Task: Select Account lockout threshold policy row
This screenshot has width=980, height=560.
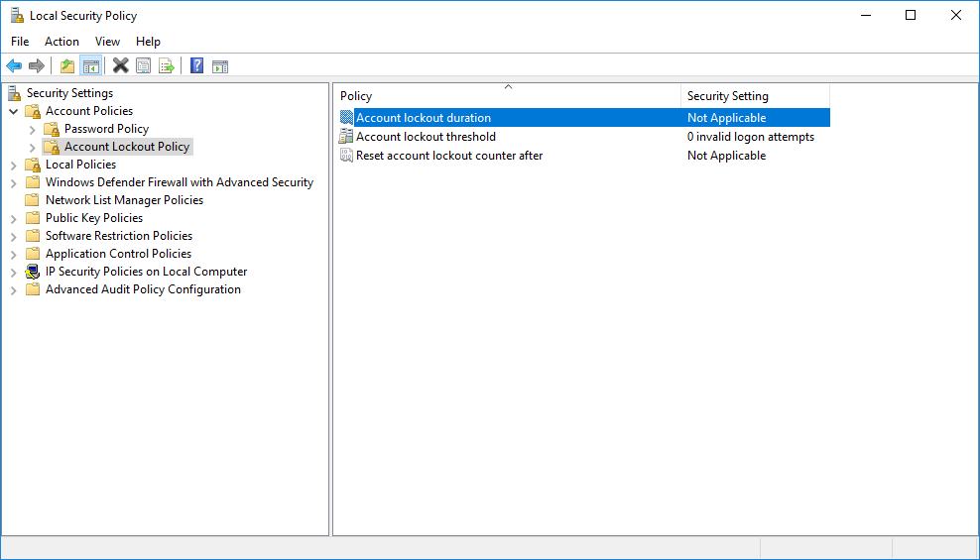Action: coord(426,137)
